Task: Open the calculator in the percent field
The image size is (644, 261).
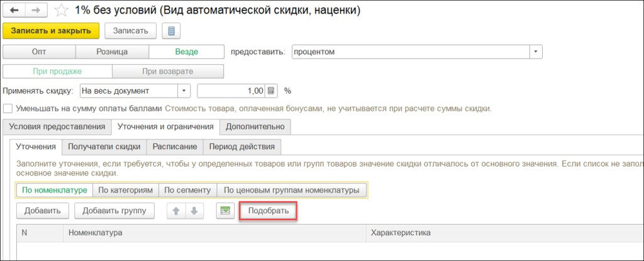Action: 272,91
